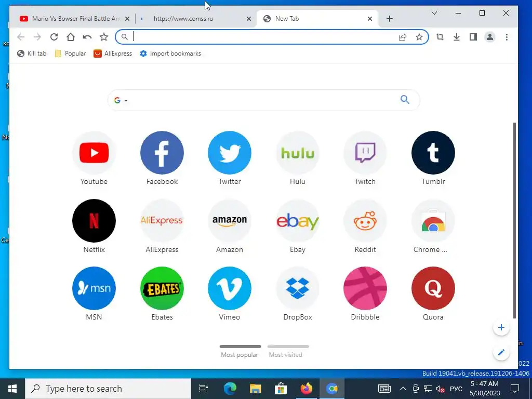Switch to Most visited view

coord(288,352)
